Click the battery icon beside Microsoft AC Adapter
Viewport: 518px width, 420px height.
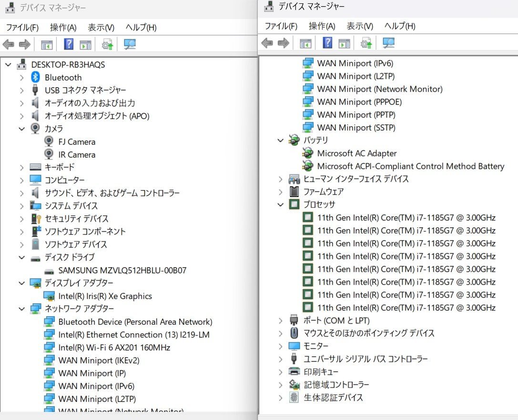point(308,153)
